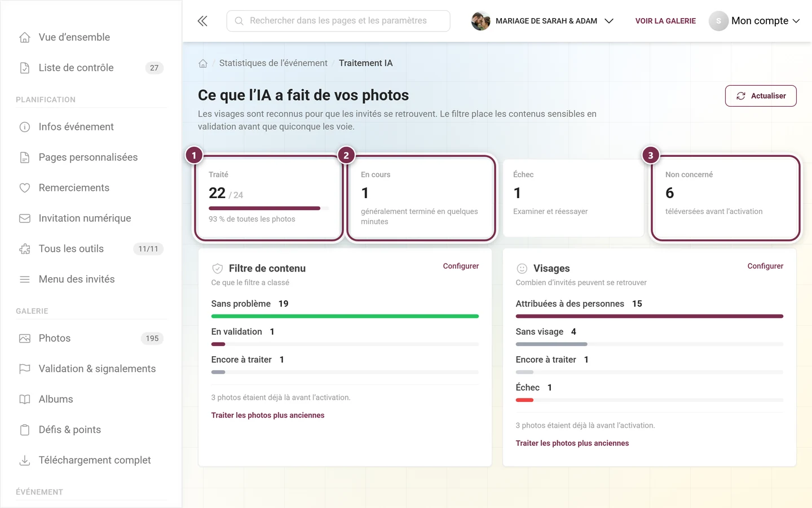Click the green Sans problème progress bar
The image size is (812, 508).
pos(345,316)
